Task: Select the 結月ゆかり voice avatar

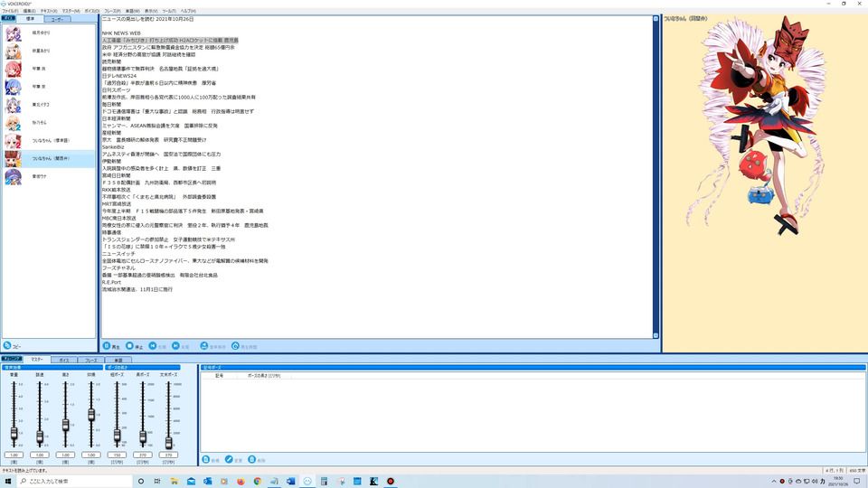Action: (14, 33)
